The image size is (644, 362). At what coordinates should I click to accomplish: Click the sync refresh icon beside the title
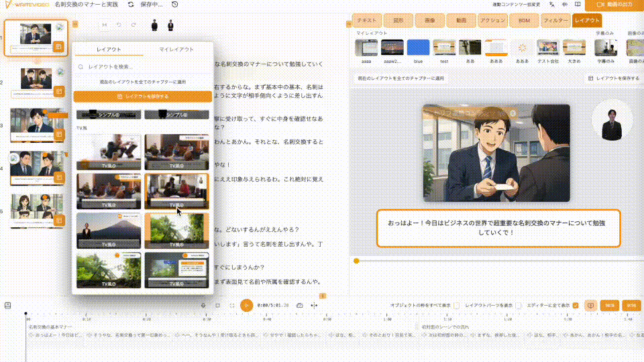point(130,5)
